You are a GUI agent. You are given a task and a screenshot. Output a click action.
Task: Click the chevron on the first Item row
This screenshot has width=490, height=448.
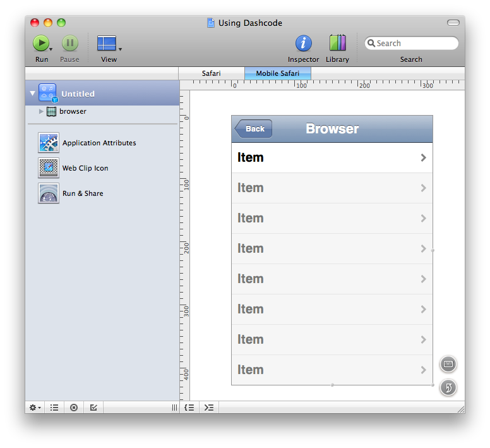click(424, 157)
